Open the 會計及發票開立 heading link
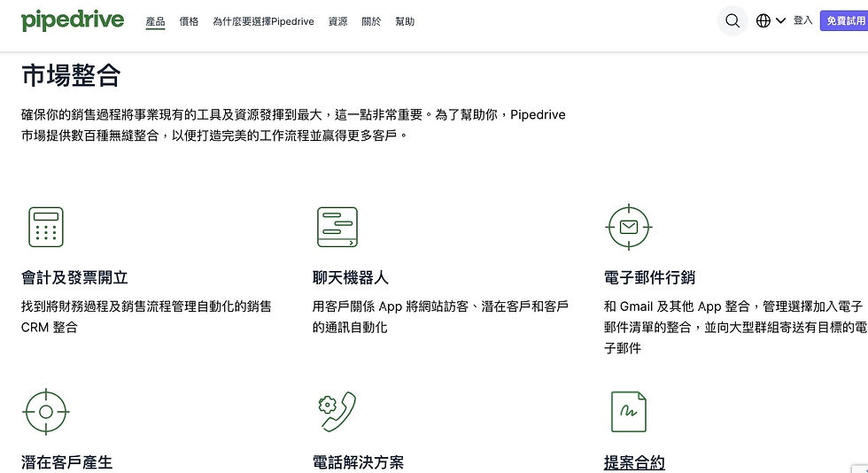Viewport: 868px width, 473px height. (74, 277)
